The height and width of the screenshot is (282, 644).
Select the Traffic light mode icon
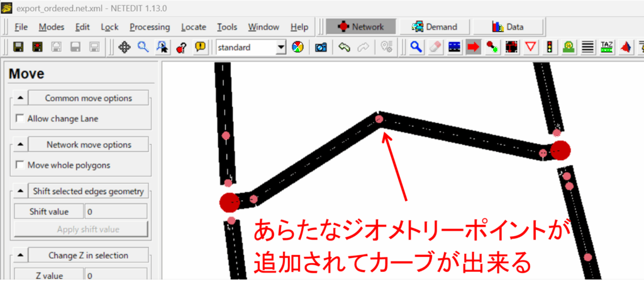[x=550, y=47]
